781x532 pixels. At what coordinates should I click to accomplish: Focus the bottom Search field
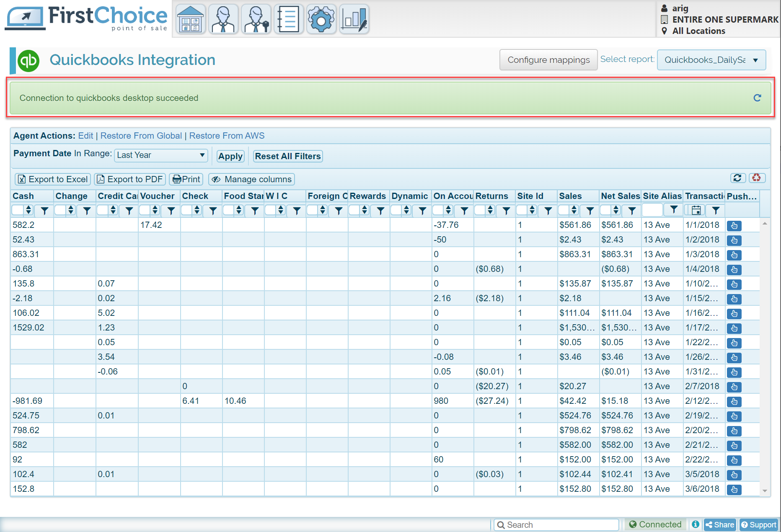tap(556, 525)
